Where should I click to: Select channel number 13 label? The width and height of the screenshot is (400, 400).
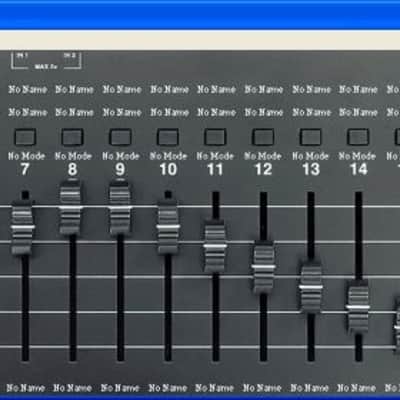click(311, 169)
